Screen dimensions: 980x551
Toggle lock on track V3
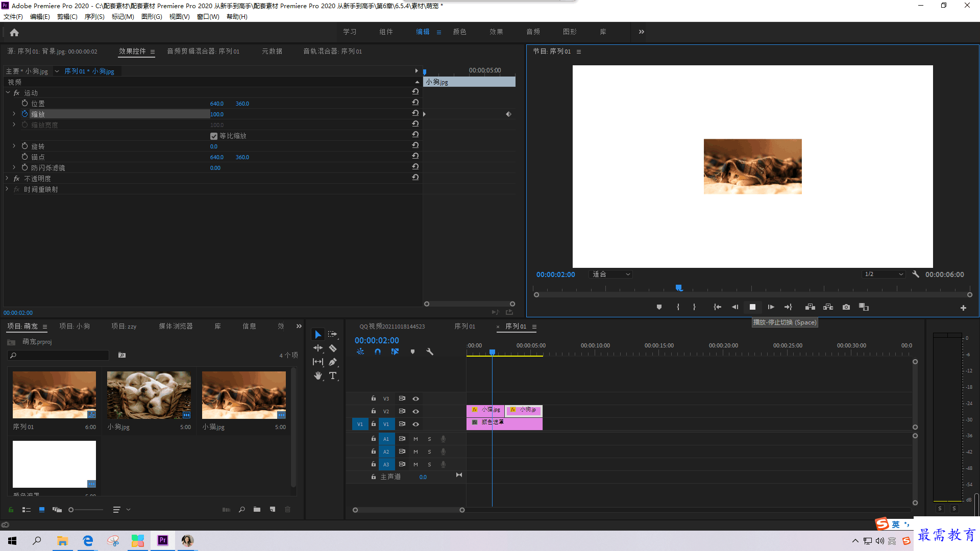pyautogui.click(x=374, y=398)
